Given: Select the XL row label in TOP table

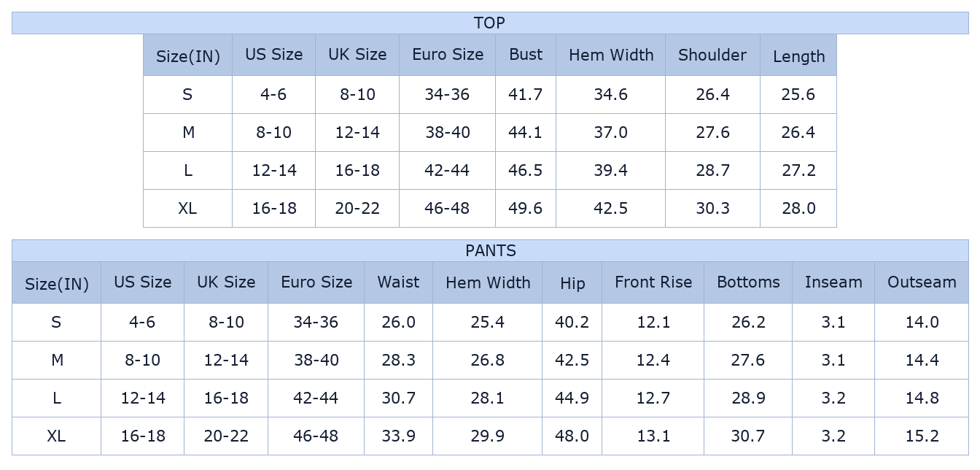Looking at the screenshot, I should coord(187,208).
